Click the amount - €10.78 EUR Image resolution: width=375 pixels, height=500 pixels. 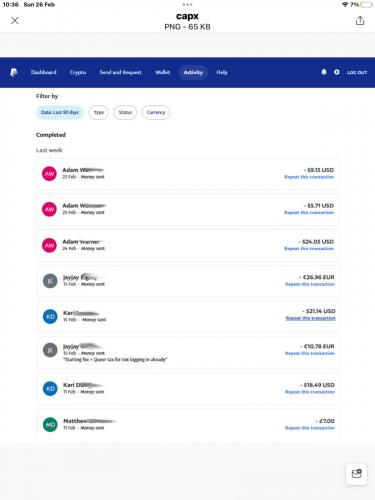point(317,346)
